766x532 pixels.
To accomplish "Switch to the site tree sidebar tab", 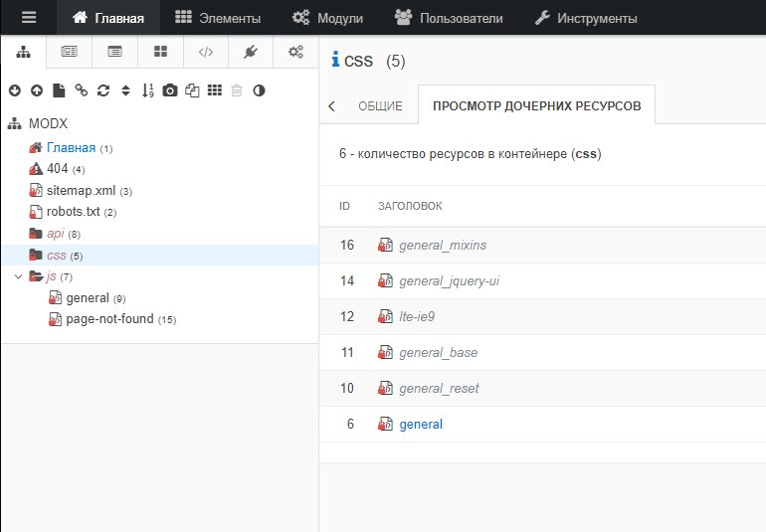I will (24, 52).
